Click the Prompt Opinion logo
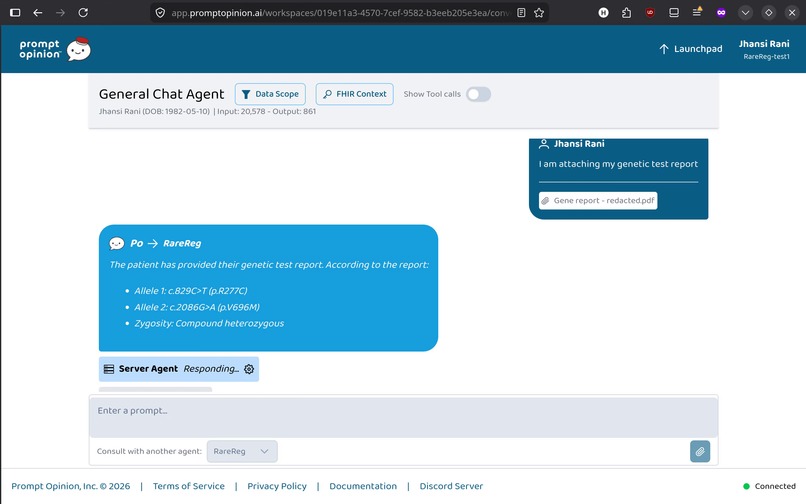Image resolution: width=806 pixels, height=504 pixels. click(55, 49)
